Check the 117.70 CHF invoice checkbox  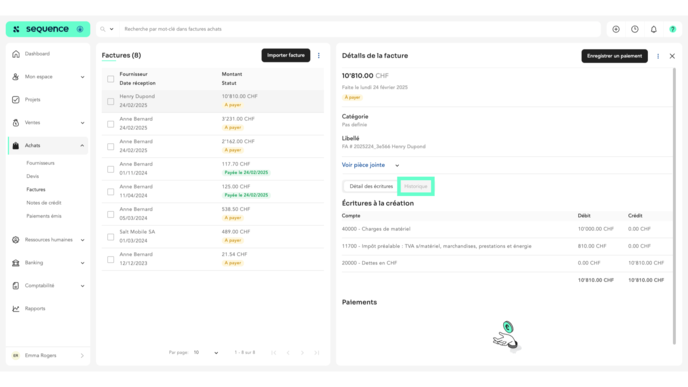(111, 169)
